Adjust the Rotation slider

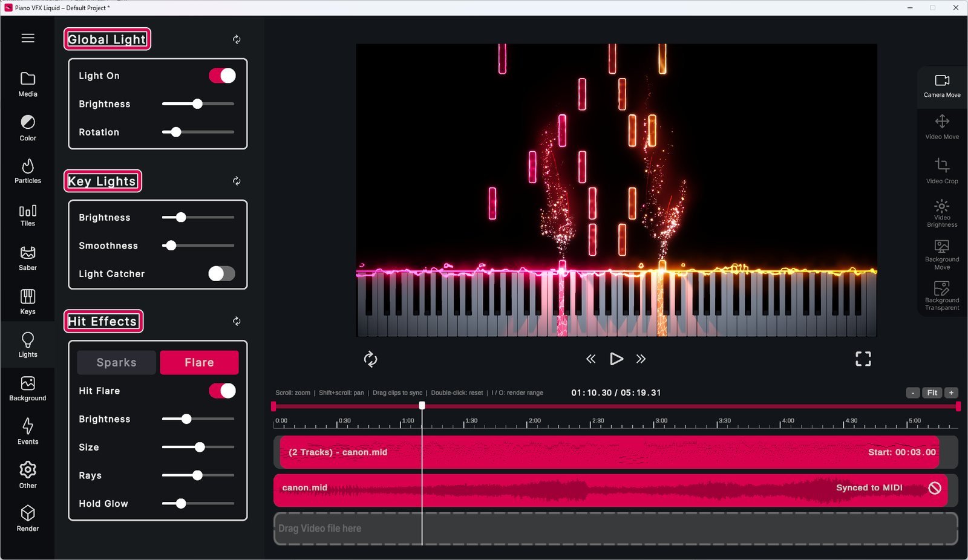[198, 132]
